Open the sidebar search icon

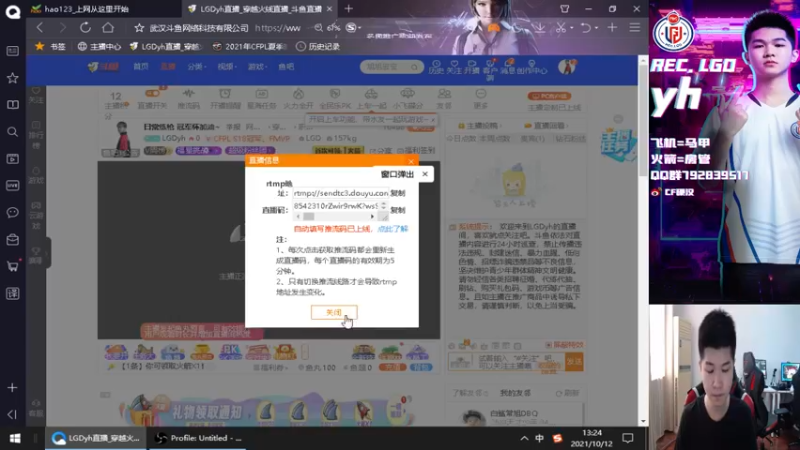tap(13, 132)
